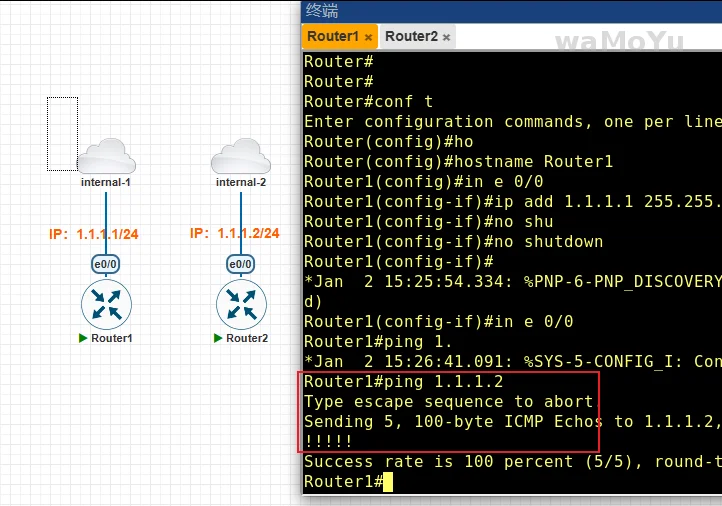
Task: Select the IP: 1.1.1.2/24 text label
Action: coord(234,234)
